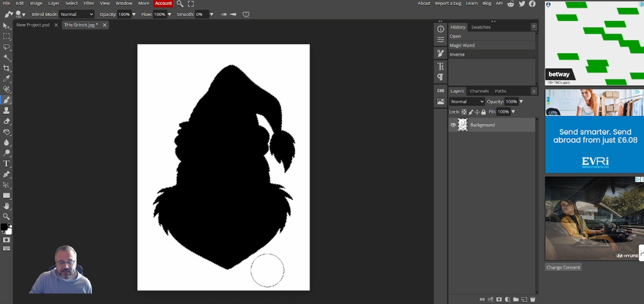Select the Type tool in toolbar
Viewport: 644px width, 304px height.
(7, 164)
